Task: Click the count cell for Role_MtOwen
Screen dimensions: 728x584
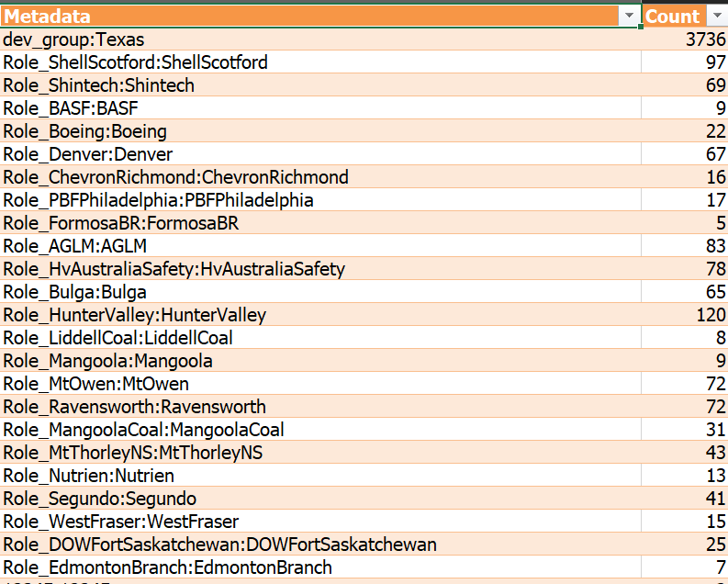Action: (x=685, y=384)
